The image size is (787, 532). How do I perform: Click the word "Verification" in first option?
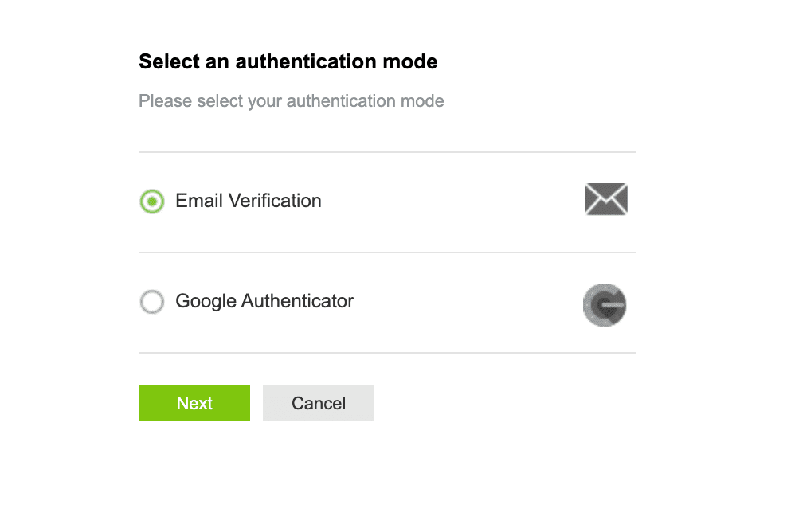pyautogui.click(x=275, y=201)
